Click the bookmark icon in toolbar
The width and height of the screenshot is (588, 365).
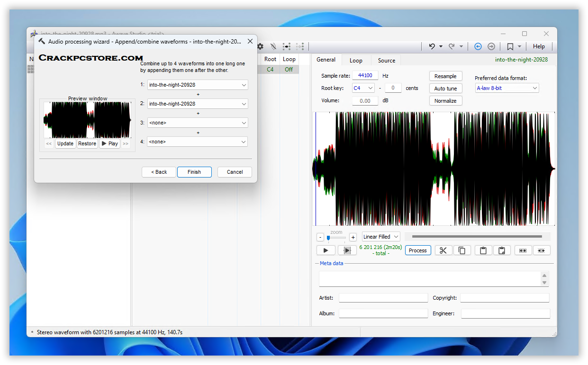click(510, 46)
